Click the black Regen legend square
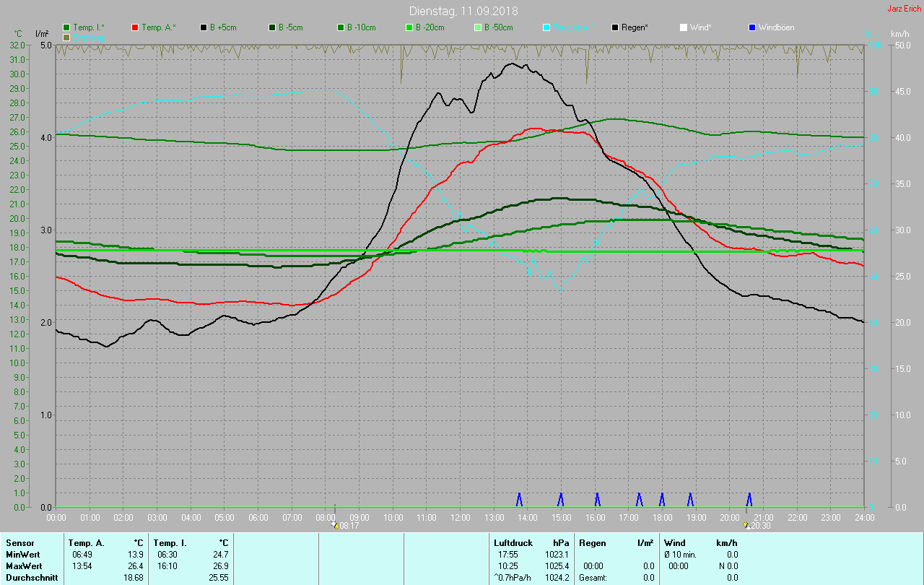The image size is (924, 585). pos(615,27)
